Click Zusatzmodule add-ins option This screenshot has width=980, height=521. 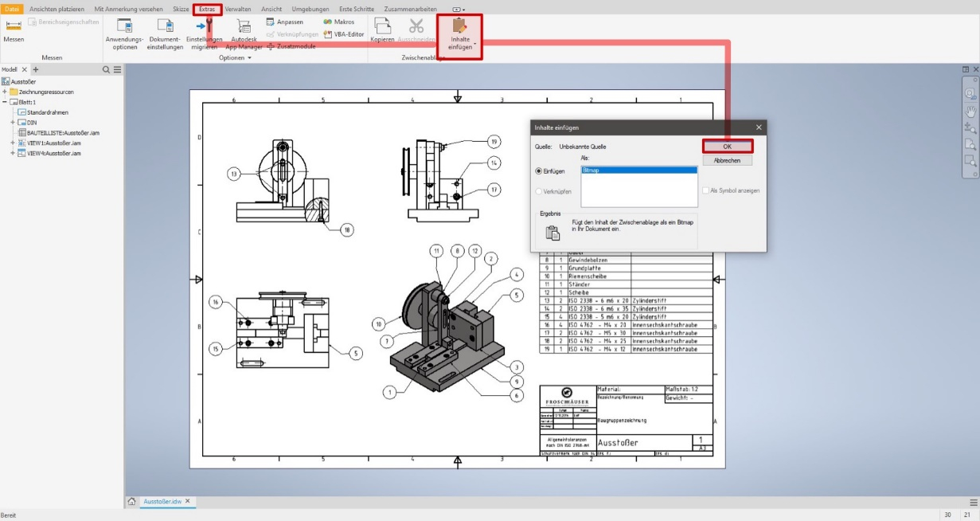coord(291,46)
